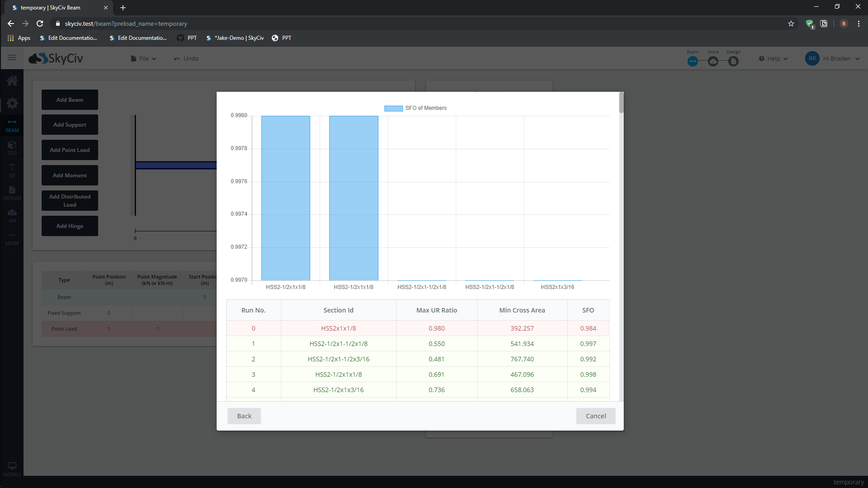The height and width of the screenshot is (488, 868).
Task: Expand the File dropdown menu
Action: coord(143,59)
